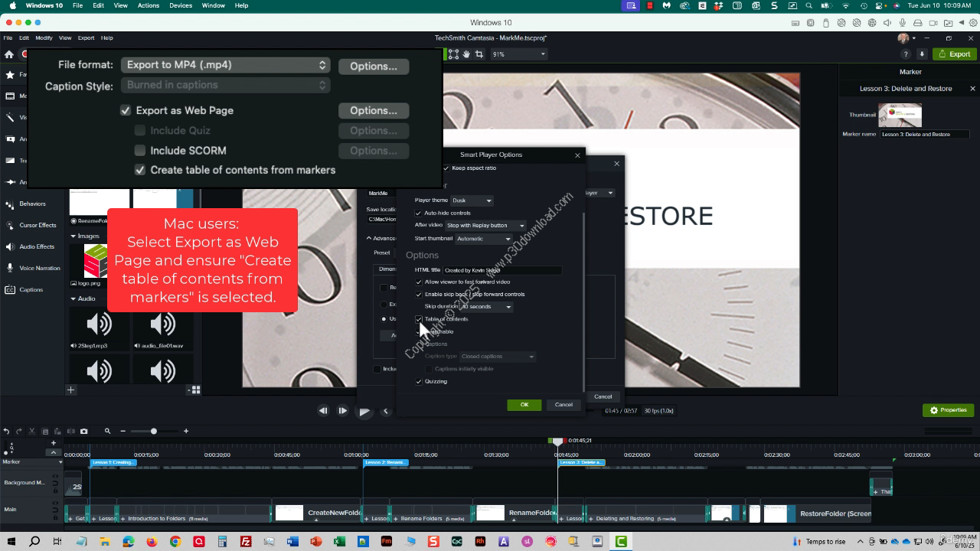This screenshot has height=551, width=980.
Task: Click the Paste icon above timeline
Action: [x=57, y=432]
